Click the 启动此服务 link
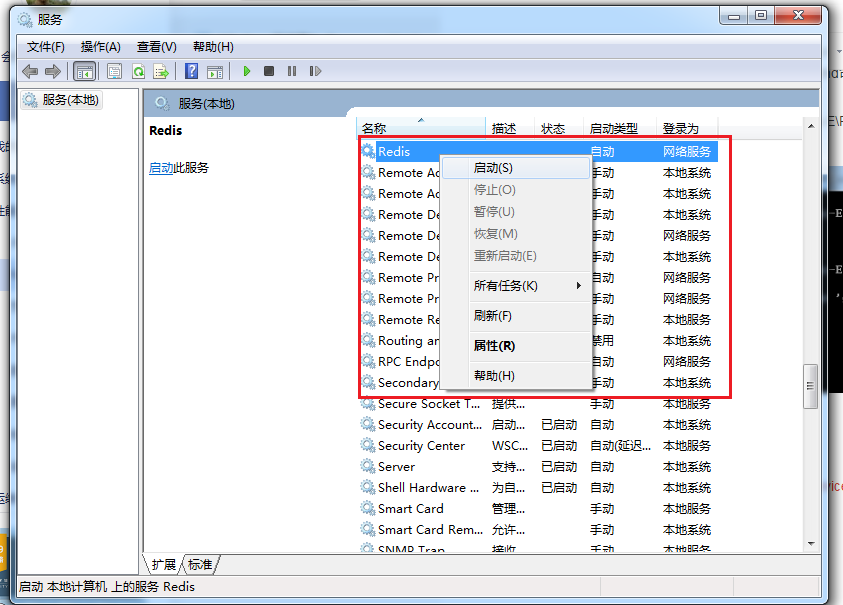This screenshot has height=605, width=843. pos(160,167)
